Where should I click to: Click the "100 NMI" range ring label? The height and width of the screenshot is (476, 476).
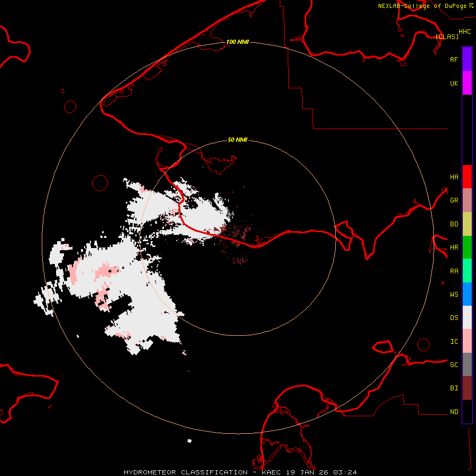click(237, 42)
